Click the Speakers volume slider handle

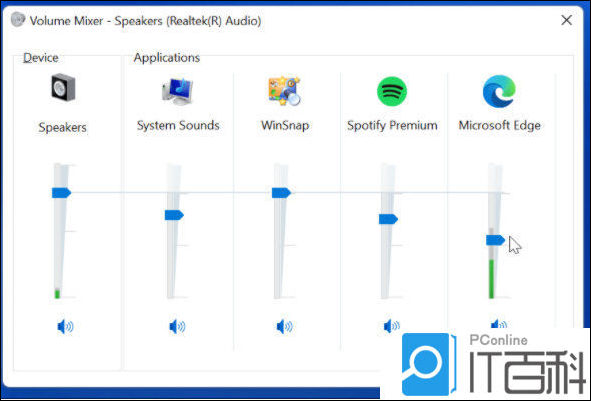(x=61, y=193)
